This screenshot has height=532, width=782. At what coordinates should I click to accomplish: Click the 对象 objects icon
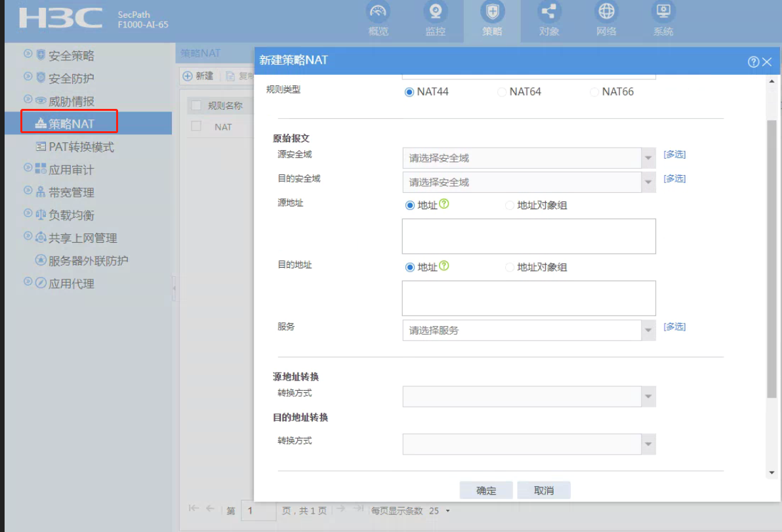pyautogui.click(x=548, y=12)
